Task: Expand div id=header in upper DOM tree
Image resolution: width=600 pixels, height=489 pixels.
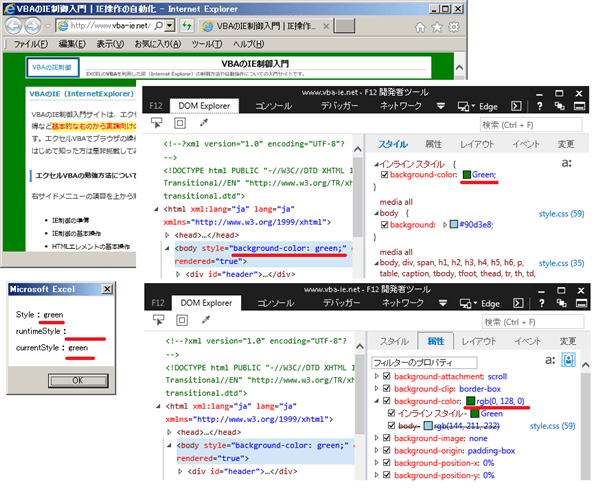Action: pos(178,274)
